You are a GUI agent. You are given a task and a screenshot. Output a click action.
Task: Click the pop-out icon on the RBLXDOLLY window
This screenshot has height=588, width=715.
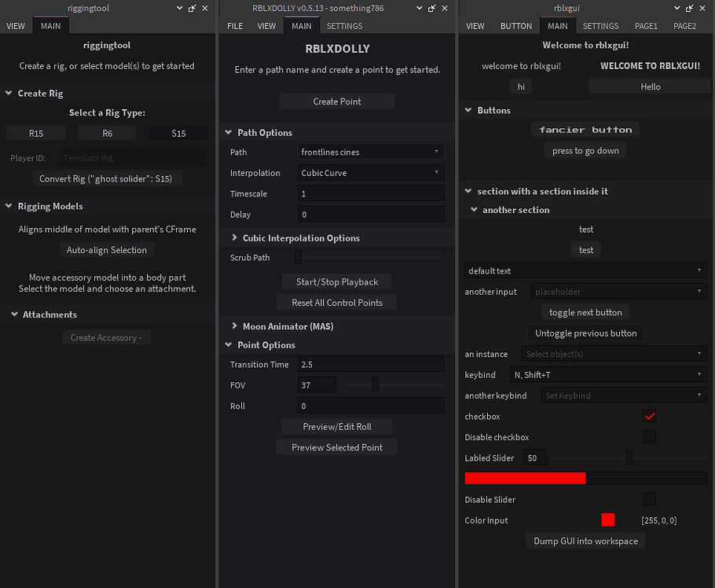point(431,8)
